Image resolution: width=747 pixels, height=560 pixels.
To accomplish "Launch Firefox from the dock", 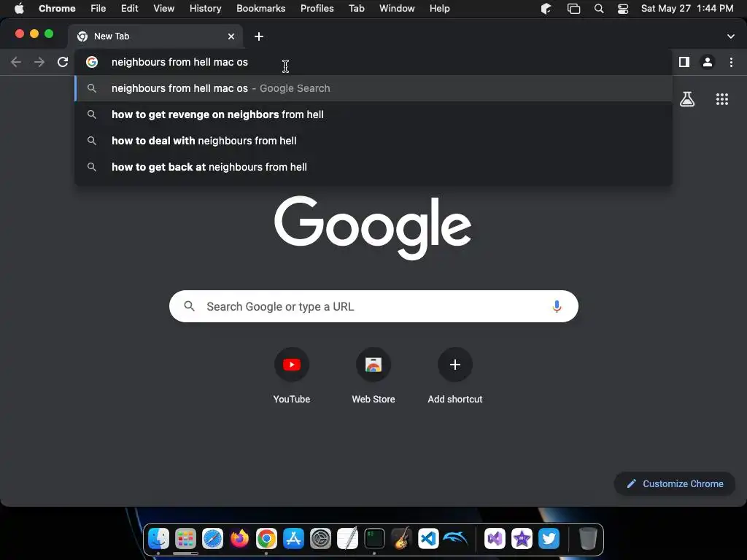I will click(x=239, y=539).
